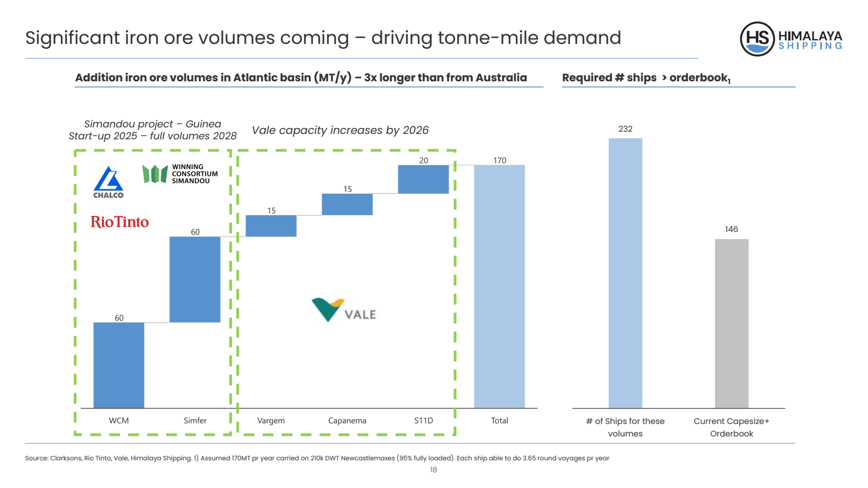Click the RioTinto logo
This screenshot has width=868, height=488.
click(x=119, y=222)
